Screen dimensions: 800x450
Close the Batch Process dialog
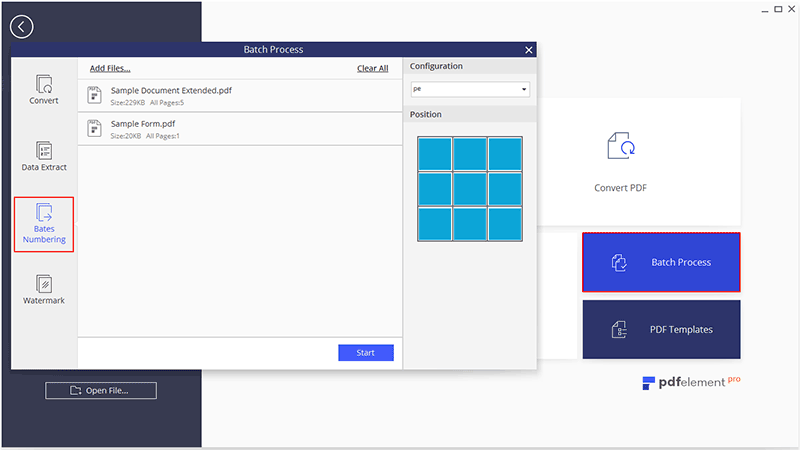[x=529, y=49]
